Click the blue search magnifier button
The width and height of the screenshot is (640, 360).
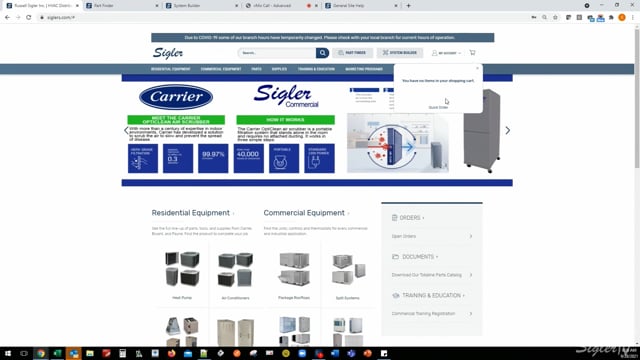(x=322, y=53)
